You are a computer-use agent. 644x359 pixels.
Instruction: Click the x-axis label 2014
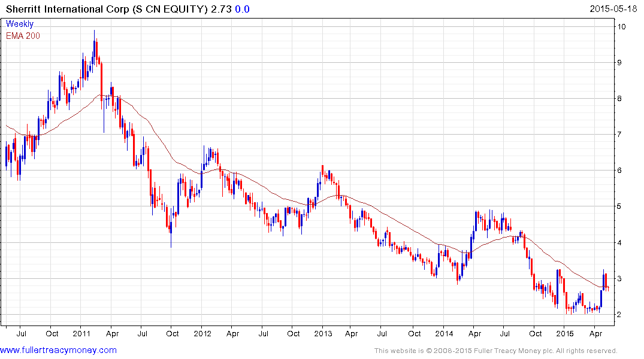point(444,333)
